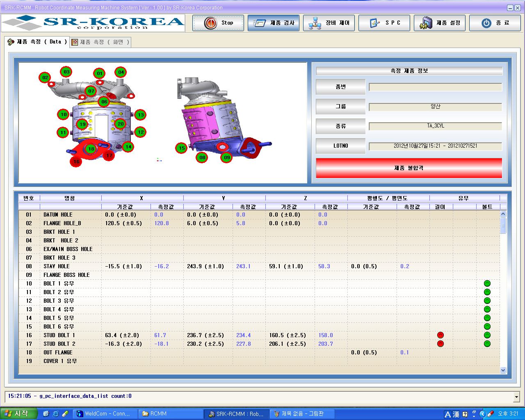This screenshot has height=420, width=525.
Task: Click the red 제품 불합격 result banner
Action: [x=409, y=168]
